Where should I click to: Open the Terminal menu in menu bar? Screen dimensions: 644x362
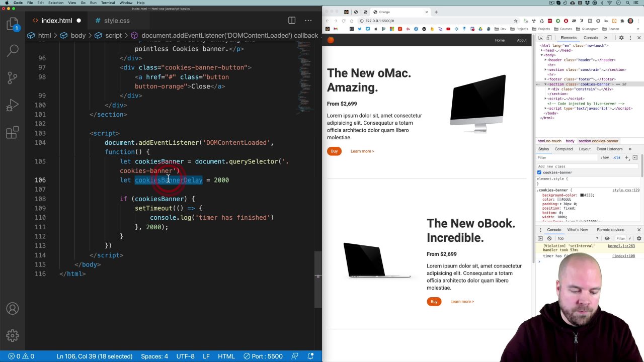108,3
